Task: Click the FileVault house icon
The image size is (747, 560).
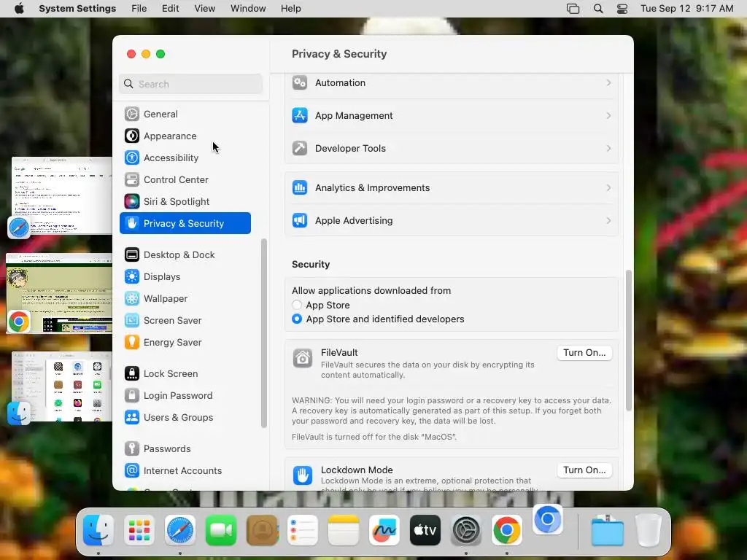Action: (x=303, y=359)
